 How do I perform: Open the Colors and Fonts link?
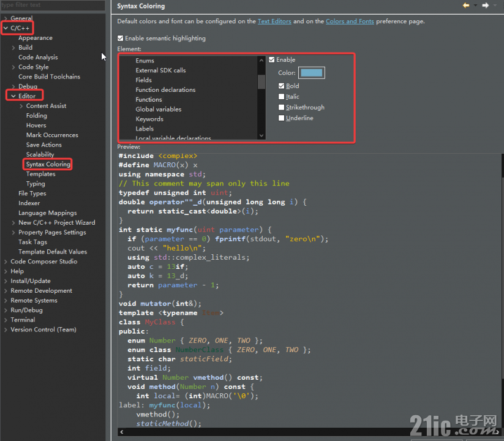pos(350,21)
